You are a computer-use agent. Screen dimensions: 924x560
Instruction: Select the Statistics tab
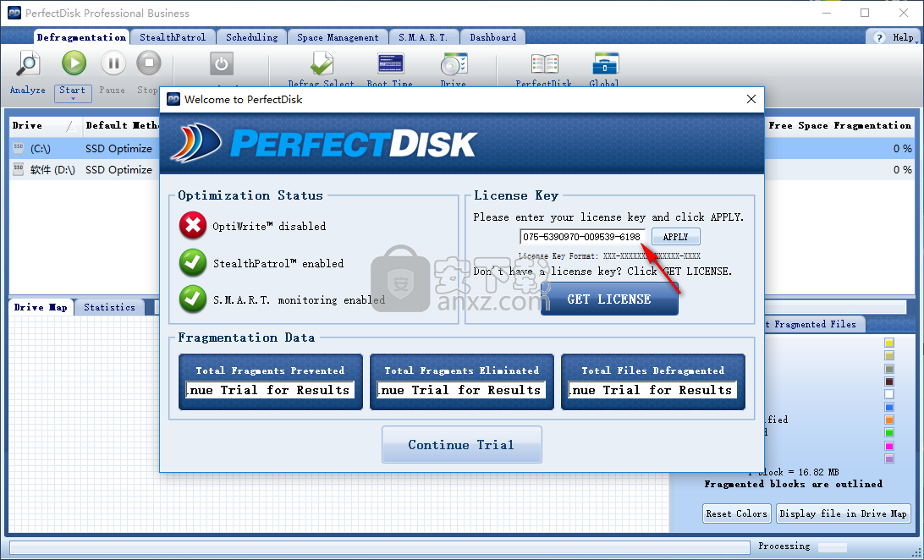tap(109, 307)
